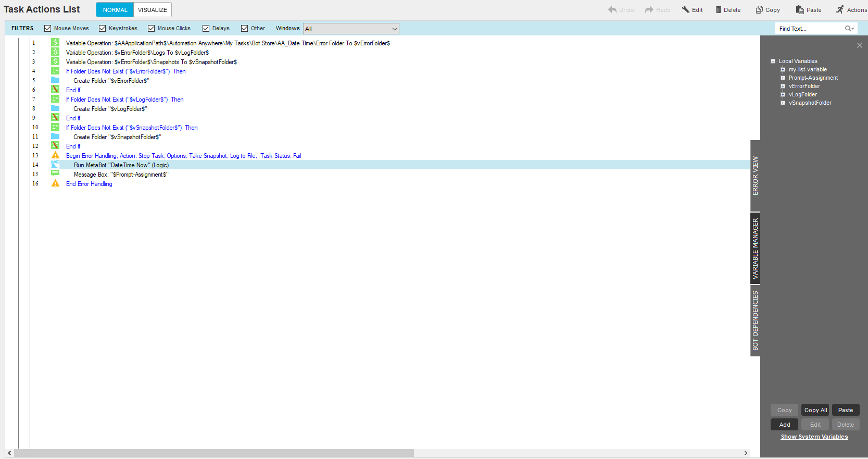This screenshot has width=868, height=459.
Task: Click the Edit wrench icon in the toolbar
Action: [x=686, y=9]
